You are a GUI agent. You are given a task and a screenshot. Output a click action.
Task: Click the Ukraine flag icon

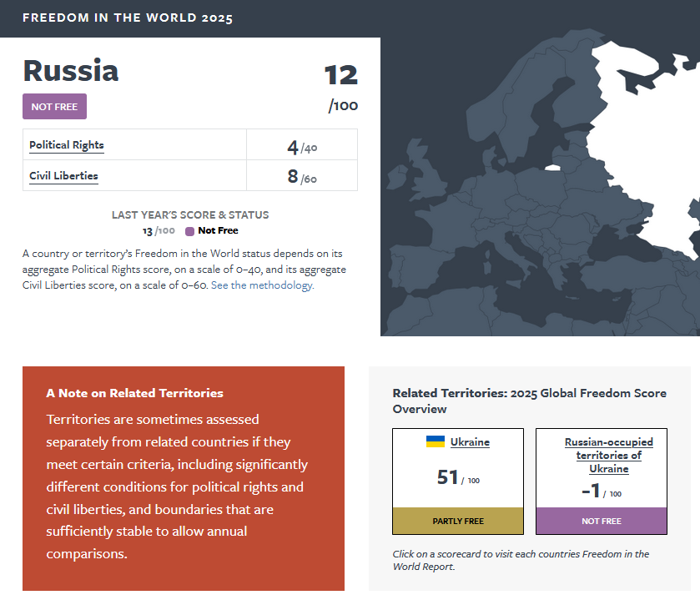pyautogui.click(x=436, y=441)
